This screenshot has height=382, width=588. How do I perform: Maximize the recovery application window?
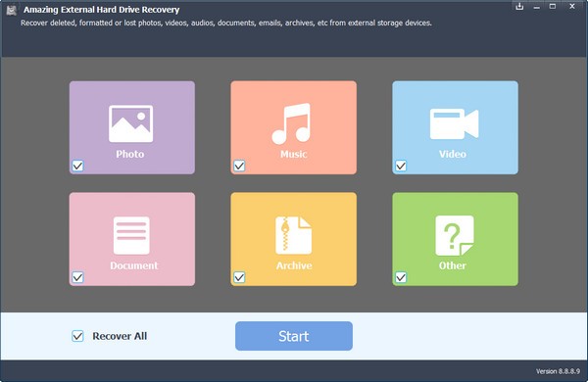pos(553,7)
